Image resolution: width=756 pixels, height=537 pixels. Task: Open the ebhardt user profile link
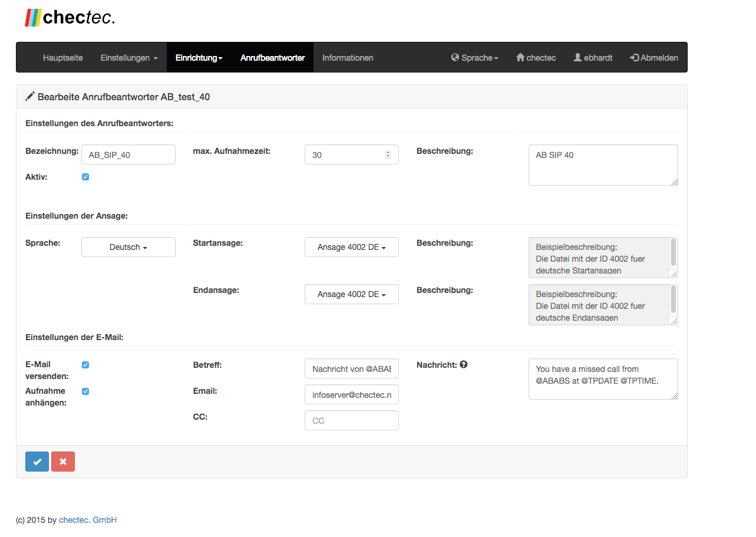point(593,58)
